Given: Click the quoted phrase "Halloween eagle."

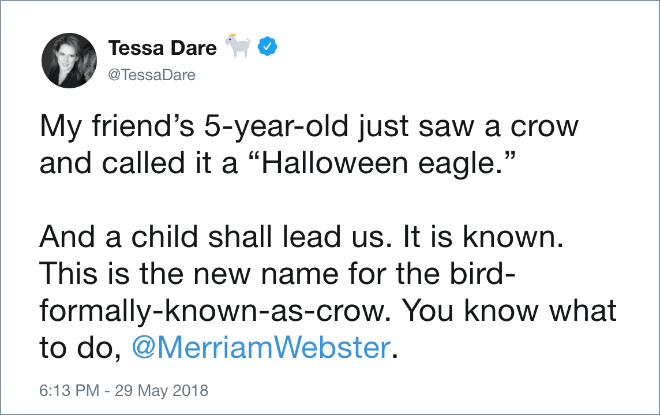Looking at the screenshot, I should pyautogui.click(x=383, y=163).
